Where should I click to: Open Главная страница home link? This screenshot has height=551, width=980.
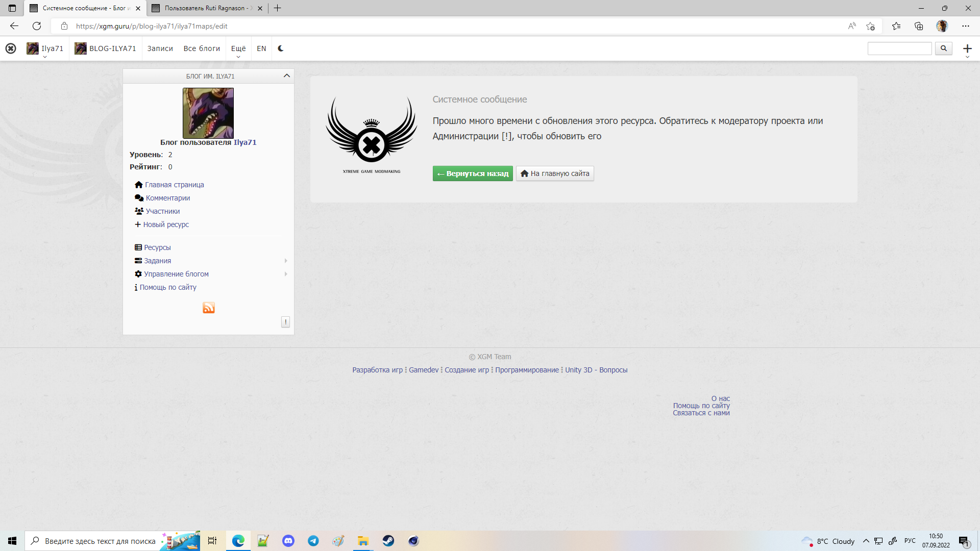(174, 185)
